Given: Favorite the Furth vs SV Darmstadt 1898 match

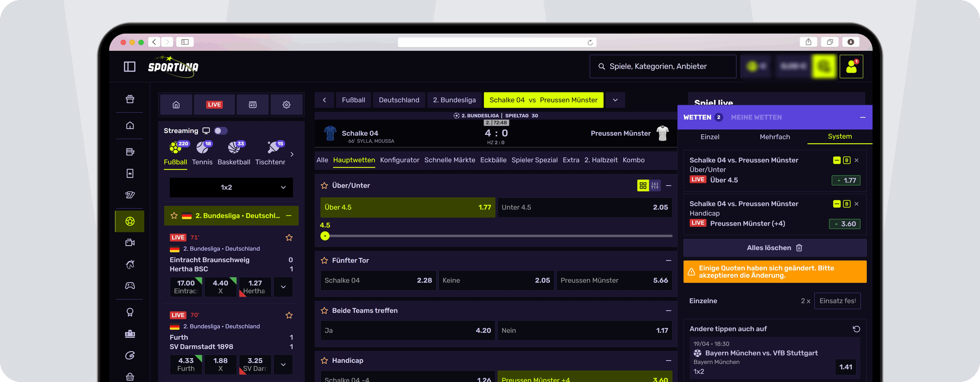Looking at the screenshot, I should pos(289,316).
